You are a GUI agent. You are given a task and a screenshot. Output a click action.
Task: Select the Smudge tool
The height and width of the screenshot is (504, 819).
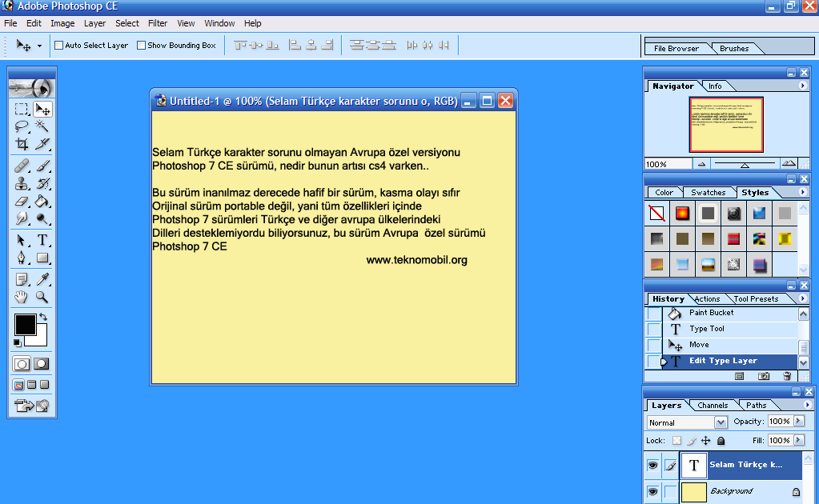(22, 218)
